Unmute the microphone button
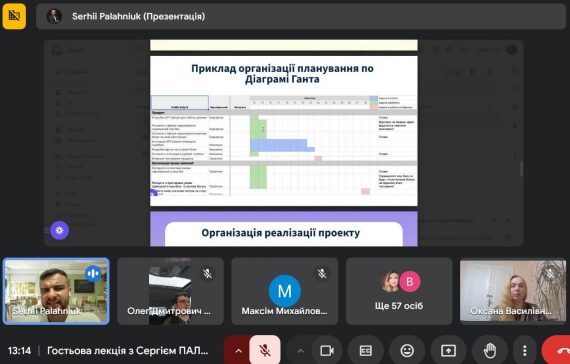The height and width of the screenshot is (364, 570). pos(265,350)
